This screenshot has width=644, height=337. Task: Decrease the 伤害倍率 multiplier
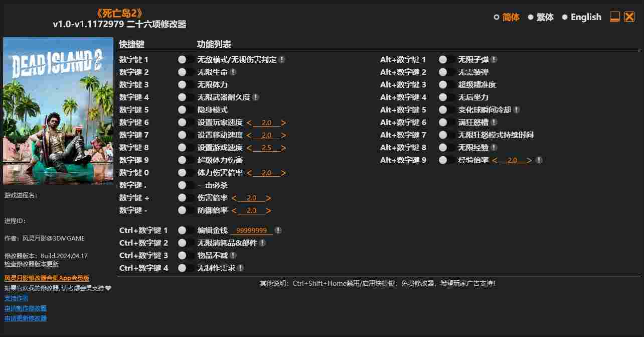(x=234, y=198)
